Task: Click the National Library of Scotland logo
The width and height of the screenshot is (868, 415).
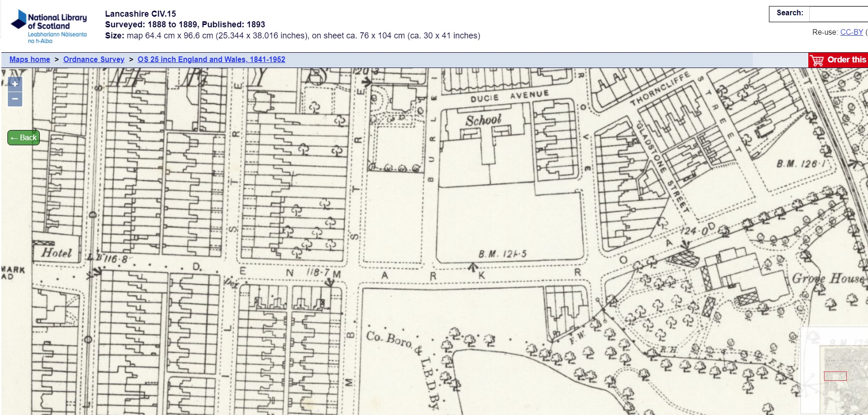Action: click(x=49, y=26)
